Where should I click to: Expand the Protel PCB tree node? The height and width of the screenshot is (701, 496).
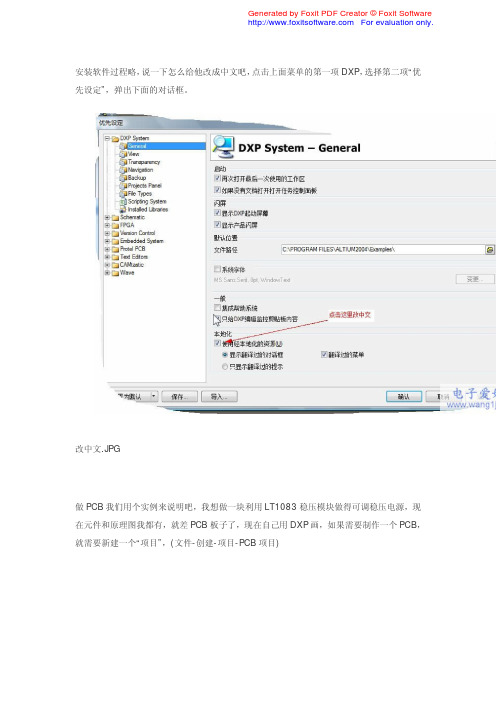[x=107, y=249]
